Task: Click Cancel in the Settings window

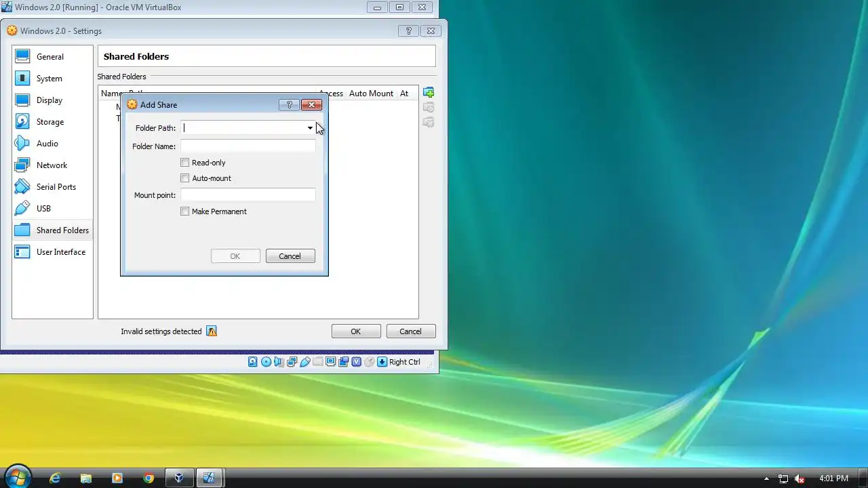Action: (x=411, y=331)
